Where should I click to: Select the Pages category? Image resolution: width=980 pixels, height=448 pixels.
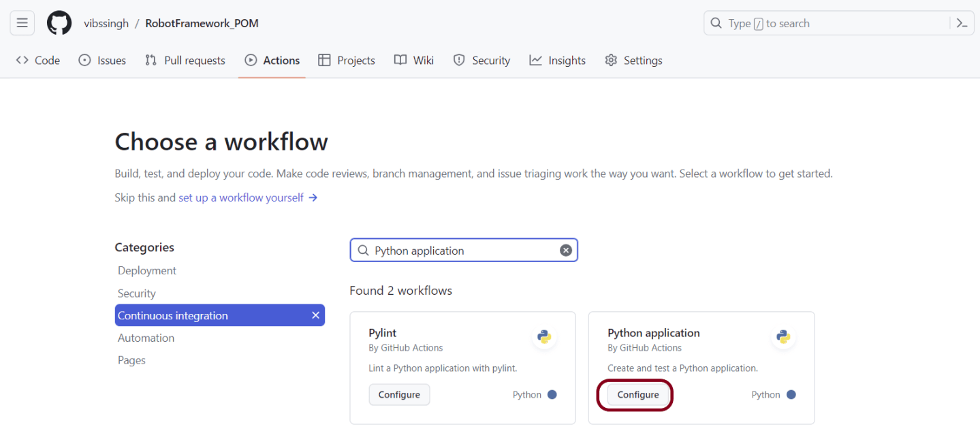point(131,360)
